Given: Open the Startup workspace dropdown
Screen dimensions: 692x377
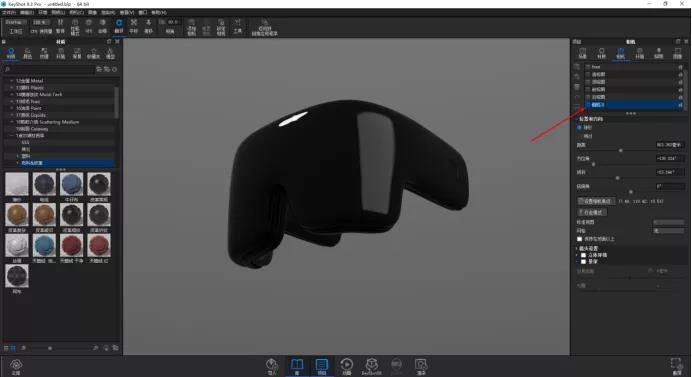Looking at the screenshot, I should point(15,22).
